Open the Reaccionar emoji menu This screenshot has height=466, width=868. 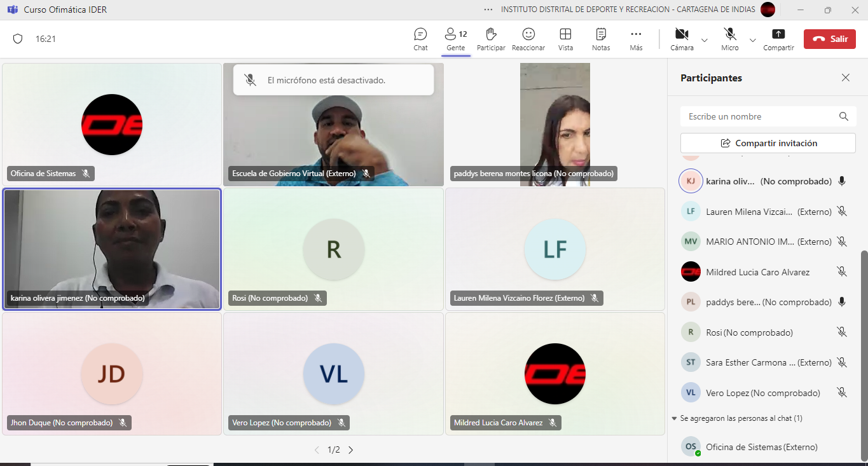click(x=528, y=39)
